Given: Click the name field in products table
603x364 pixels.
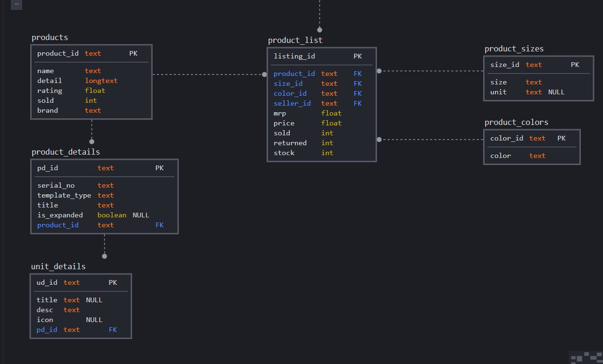Looking at the screenshot, I should tap(46, 71).
